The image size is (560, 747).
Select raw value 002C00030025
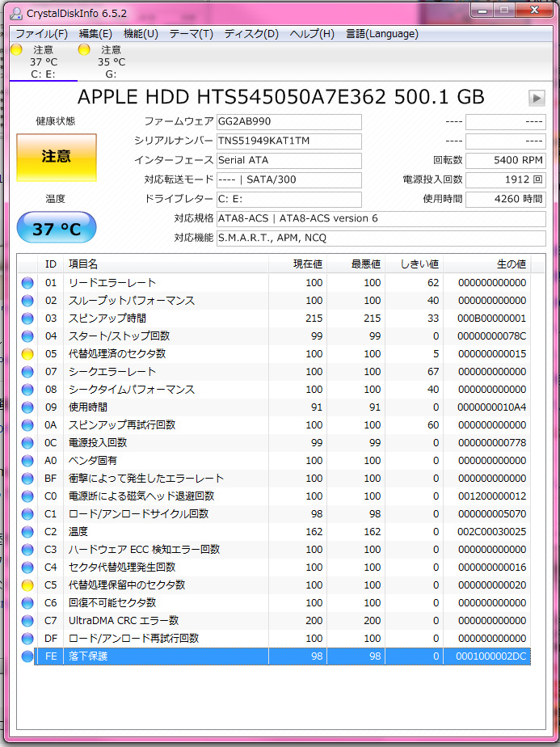coord(492,532)
